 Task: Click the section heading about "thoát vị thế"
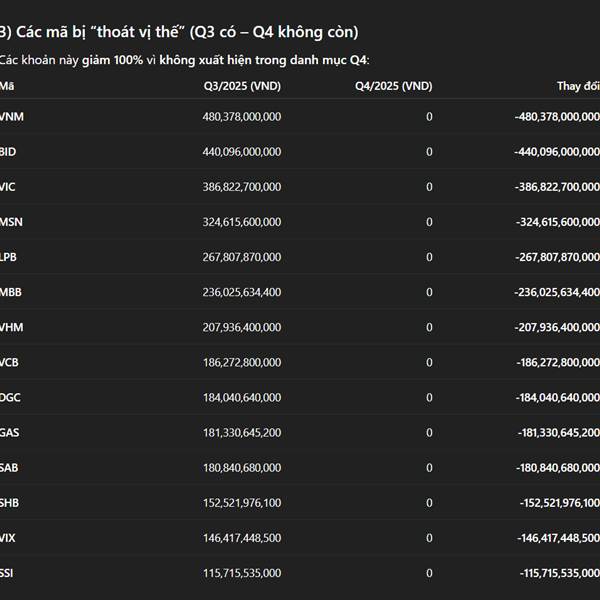(180, 32)
